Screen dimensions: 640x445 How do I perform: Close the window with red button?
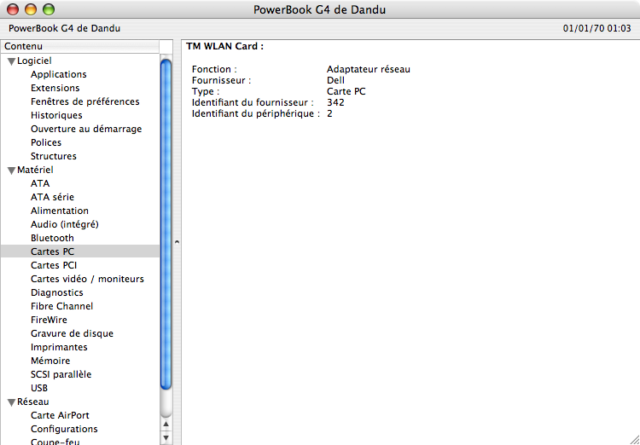pyautogui.click(x=13, y=9)
